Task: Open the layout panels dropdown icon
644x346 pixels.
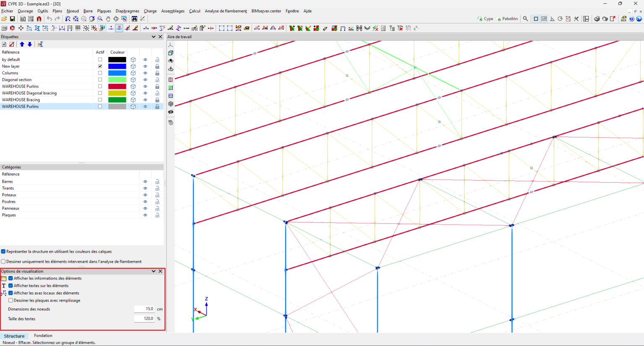Action: click(586, 19)
